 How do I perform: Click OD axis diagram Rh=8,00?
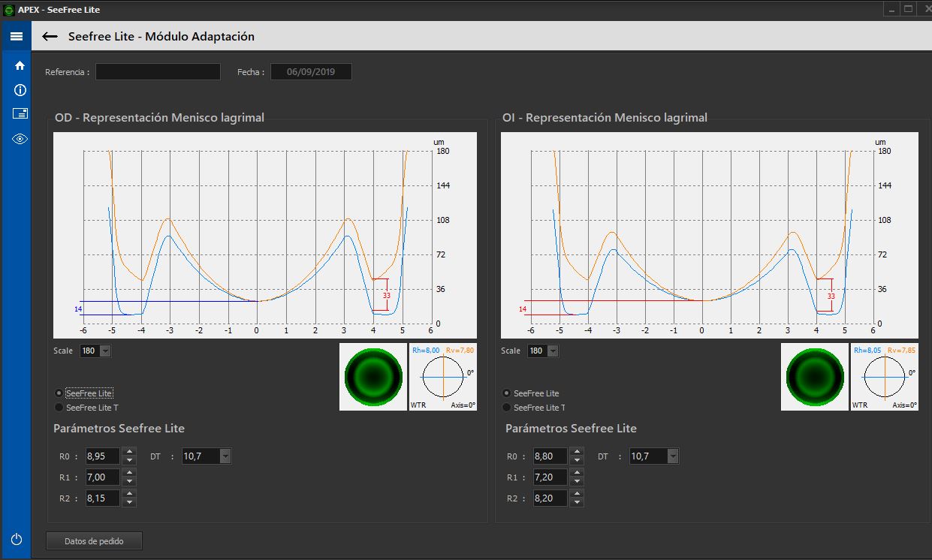tap(443, 377)
